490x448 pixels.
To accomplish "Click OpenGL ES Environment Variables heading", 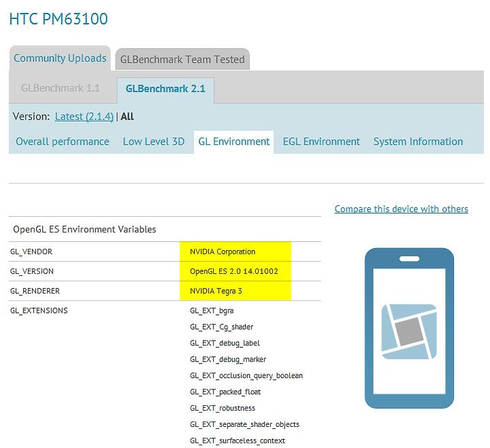I will pos(84,230).
